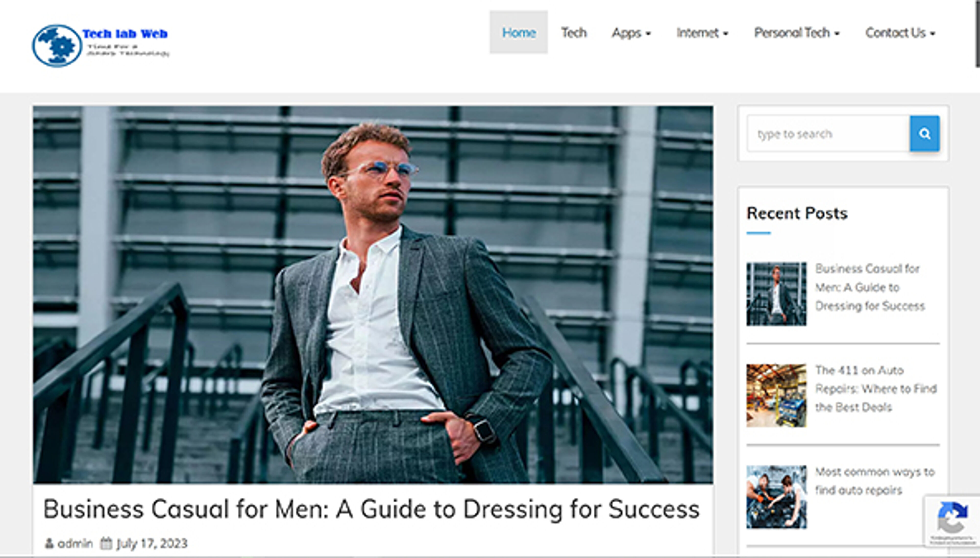Click Business Casual for Men sidebar post link
980x558 pixels.
869,287
